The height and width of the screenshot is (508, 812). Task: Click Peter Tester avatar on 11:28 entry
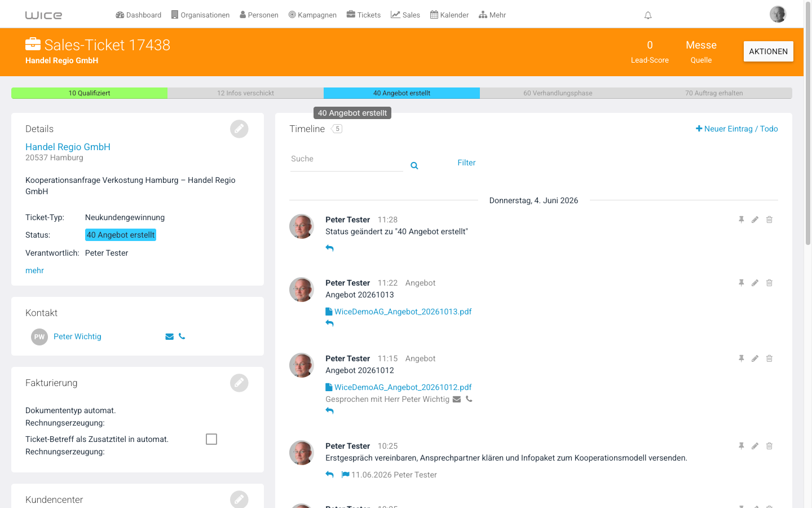(302, 226)
